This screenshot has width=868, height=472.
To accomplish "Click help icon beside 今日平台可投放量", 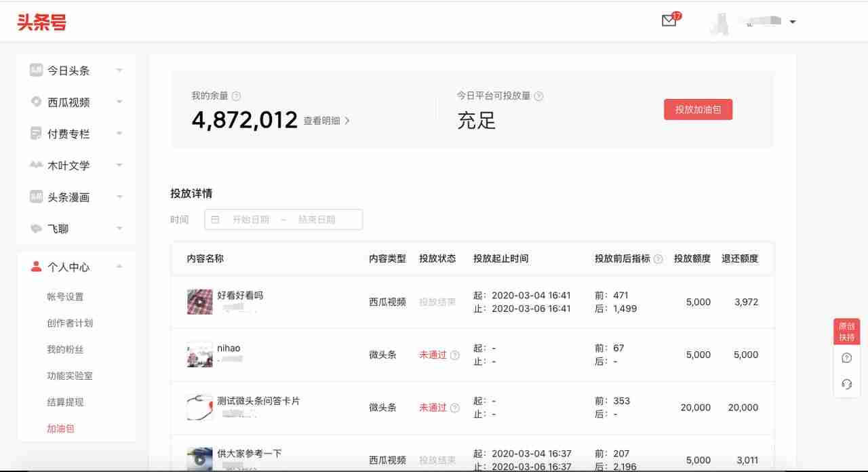I will [x=539, y=96].
